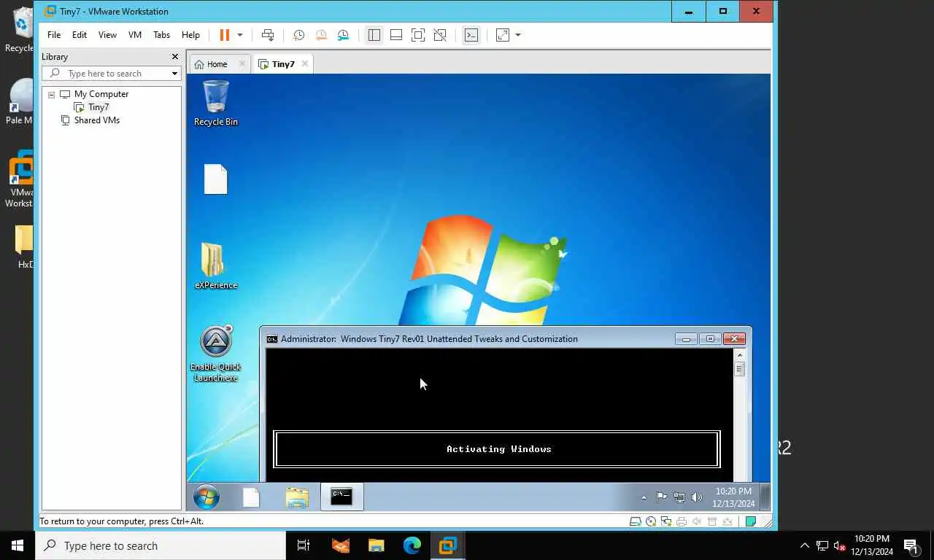Image resolution: width=934 pixels, height=560 pixels.
Task: Open Task View on host taskbar
Action: click(x=304, y=545)
